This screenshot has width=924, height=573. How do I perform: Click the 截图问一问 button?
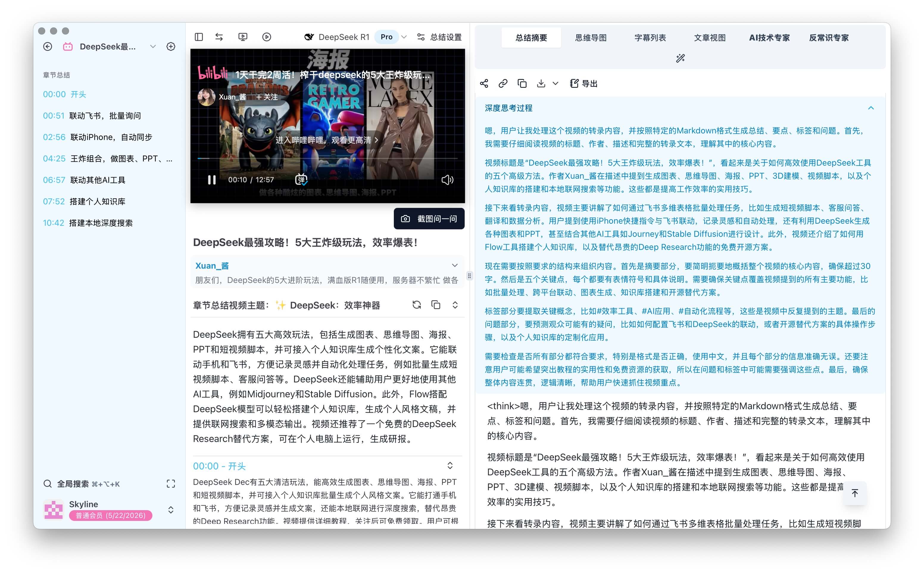point(429,219)
